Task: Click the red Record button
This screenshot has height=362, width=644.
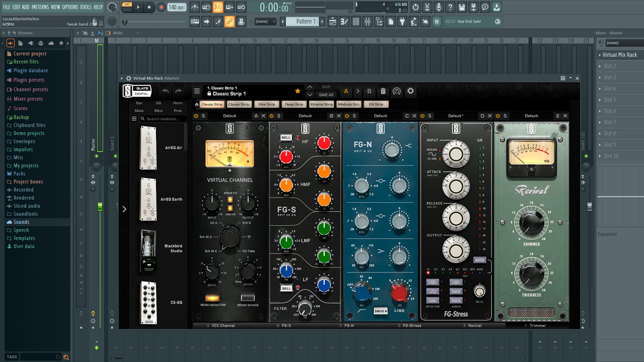Action: pyautogui.click(x=161, y=7)
